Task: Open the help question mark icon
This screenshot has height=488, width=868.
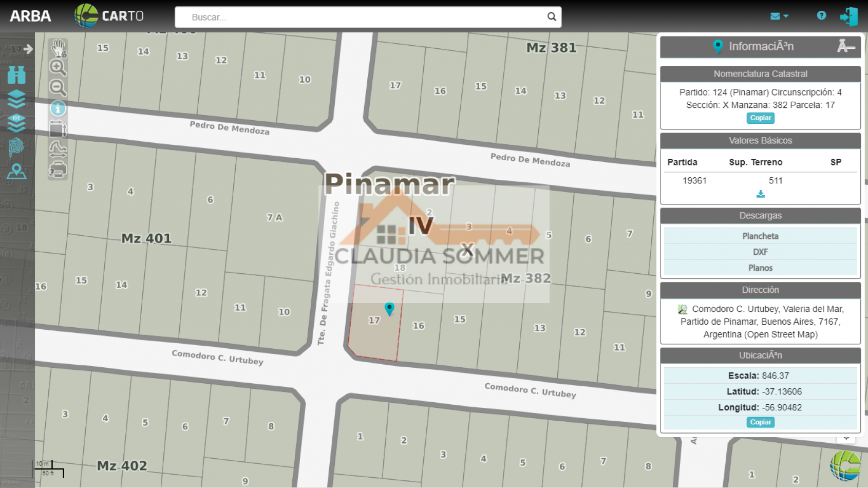Action: pyautogui.click(x=821, y=15)
